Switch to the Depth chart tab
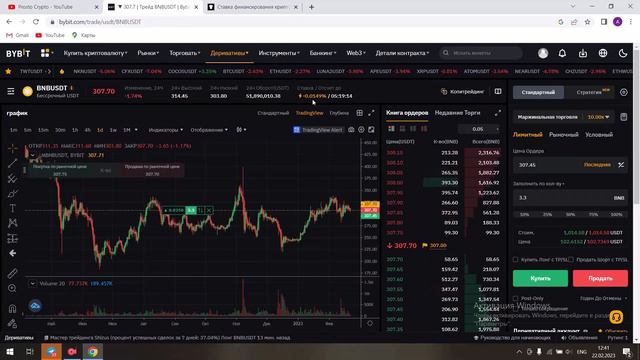The image size is (640, 360). coord(339,113)
